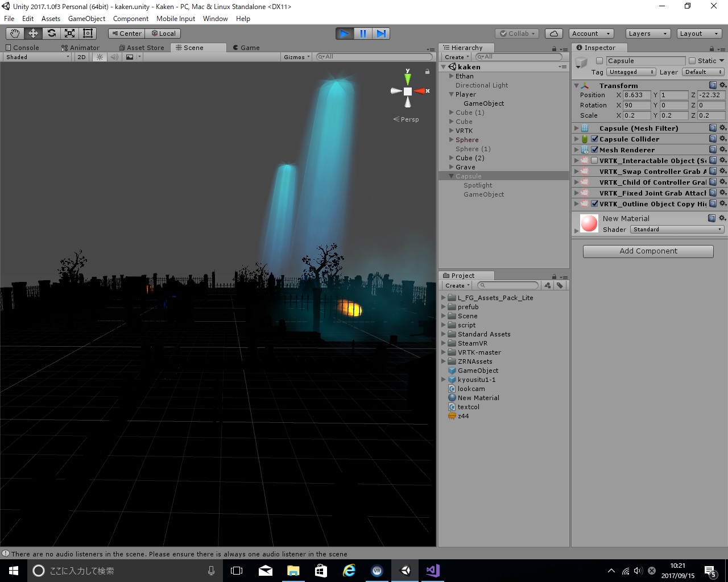The image size is (728, 582).
Task: Disable the Capsule Collider component
Action: click(x=594, y=139)
